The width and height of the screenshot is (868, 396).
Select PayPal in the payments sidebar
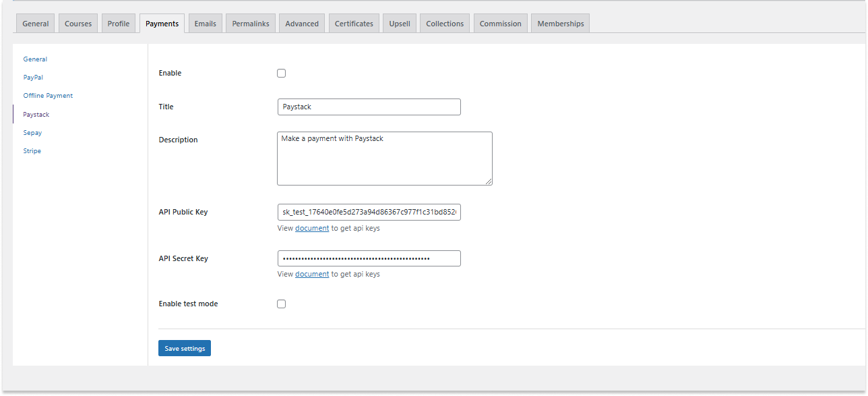33,78
